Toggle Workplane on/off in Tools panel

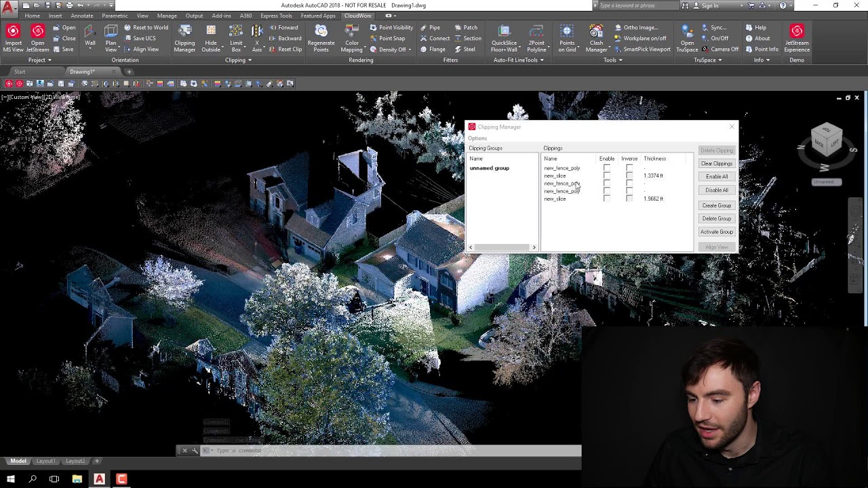pos(640,39)
